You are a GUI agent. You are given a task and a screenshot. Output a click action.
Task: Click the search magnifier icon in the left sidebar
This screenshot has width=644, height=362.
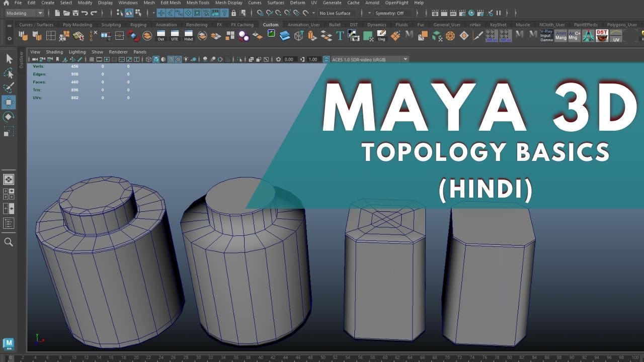click(x=9, y=242)
